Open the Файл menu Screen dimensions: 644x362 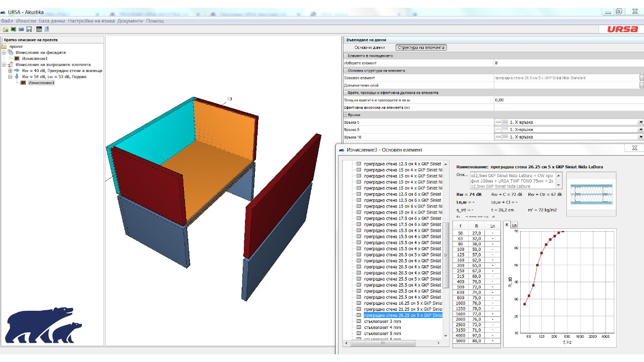(x=7, y=21)
